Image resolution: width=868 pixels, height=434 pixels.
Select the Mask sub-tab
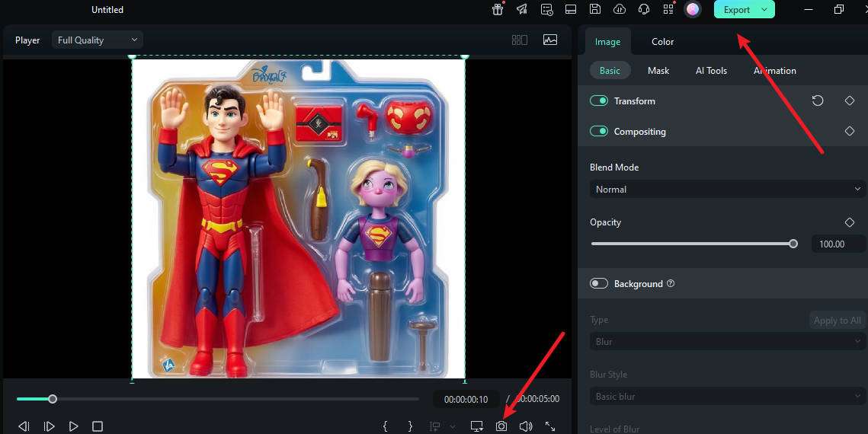point(658,70)
